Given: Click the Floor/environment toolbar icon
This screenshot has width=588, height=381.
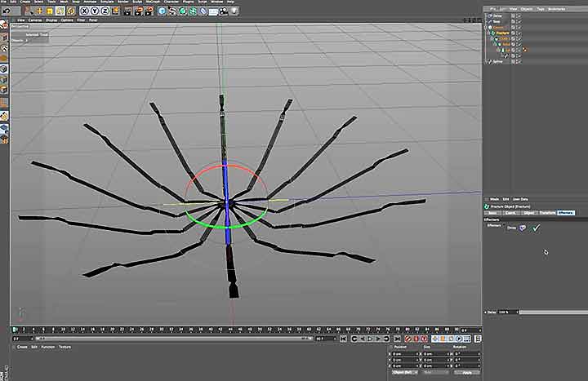Looking at the screenshot, I should [213, 11].
